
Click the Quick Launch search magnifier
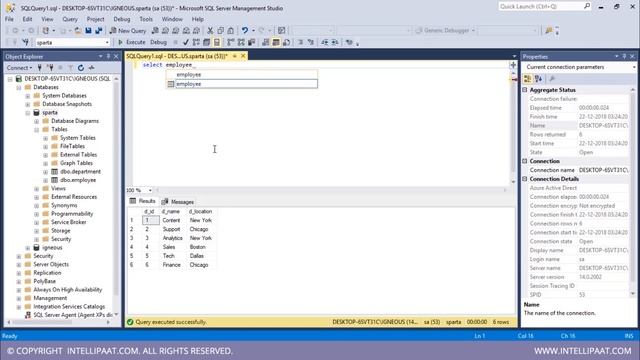click(587, 6)
